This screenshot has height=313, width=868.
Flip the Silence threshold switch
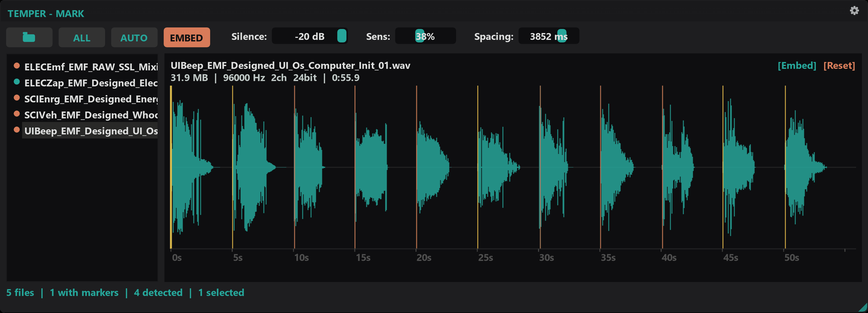(342, 36)
